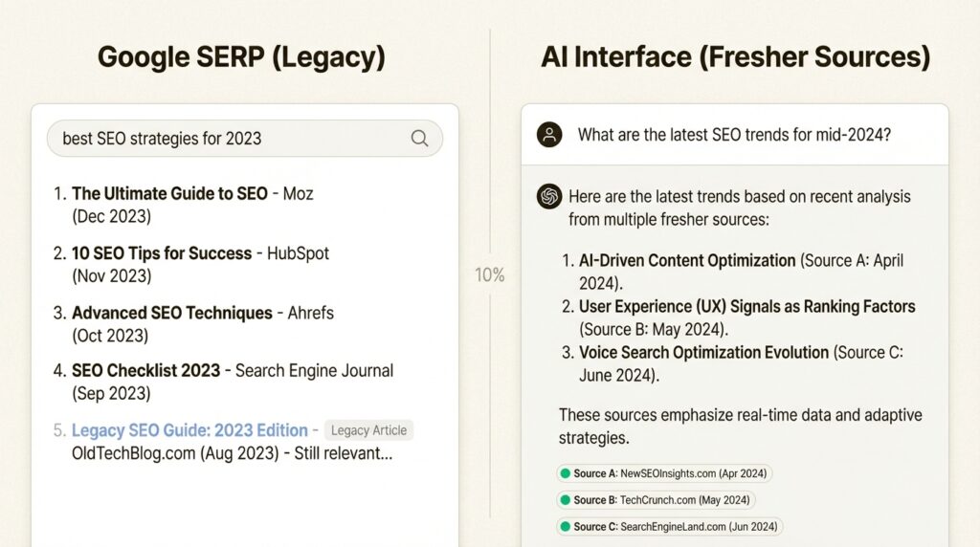
Task: Click the search box with SEO query
Action: click(x=230, y=138)
